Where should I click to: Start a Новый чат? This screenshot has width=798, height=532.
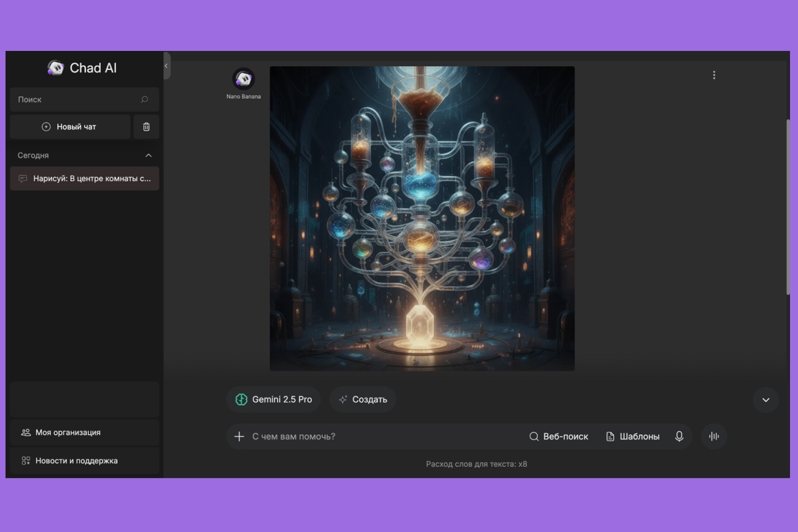point(70,127)
